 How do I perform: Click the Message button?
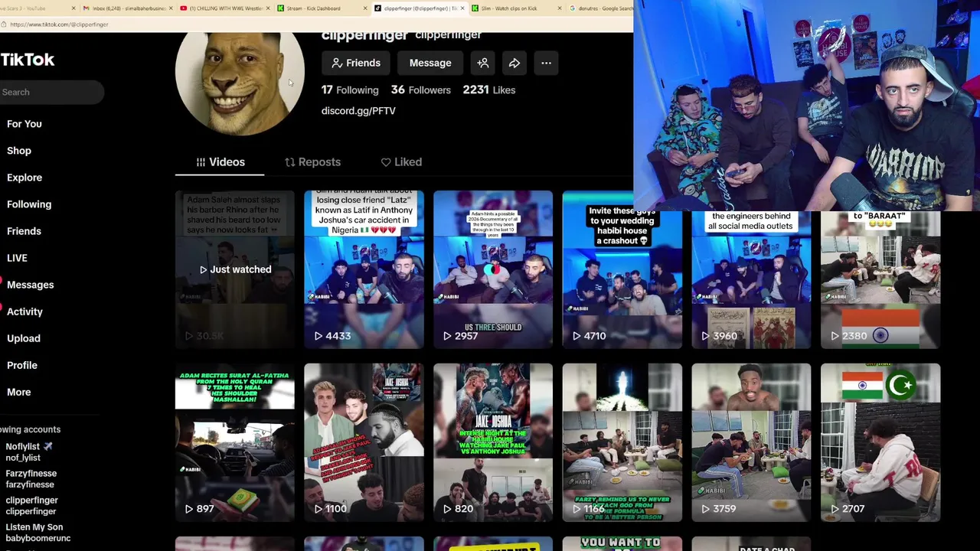430,63
